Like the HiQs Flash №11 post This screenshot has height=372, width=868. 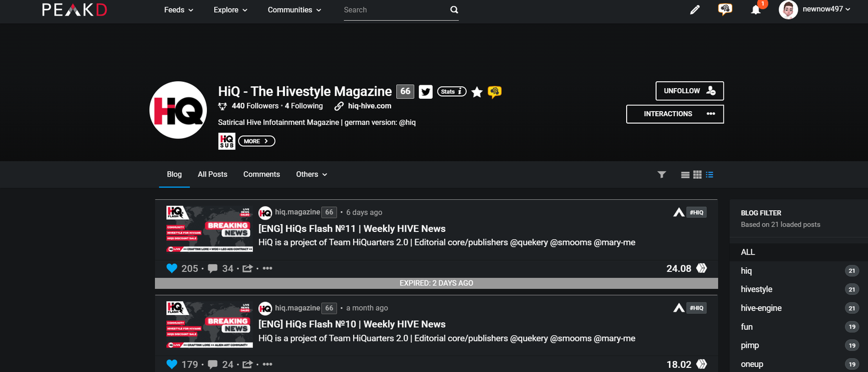click(x=172, y=269)
